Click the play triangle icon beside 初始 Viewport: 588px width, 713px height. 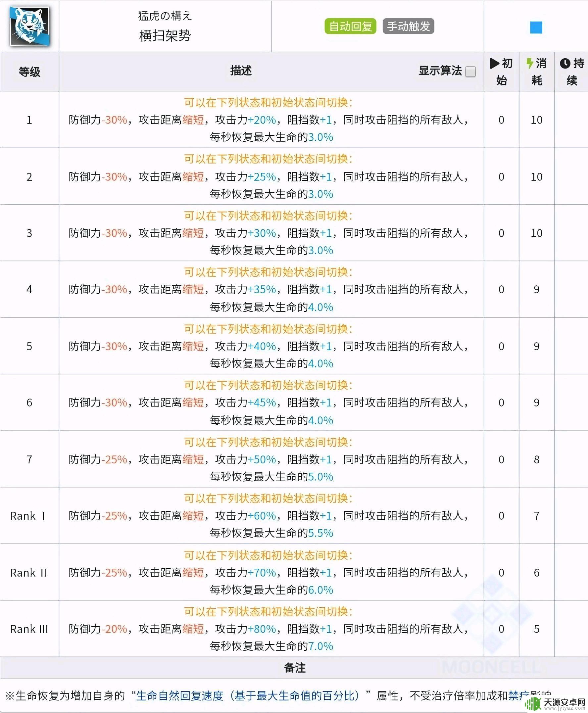click(x=494, y=63)
